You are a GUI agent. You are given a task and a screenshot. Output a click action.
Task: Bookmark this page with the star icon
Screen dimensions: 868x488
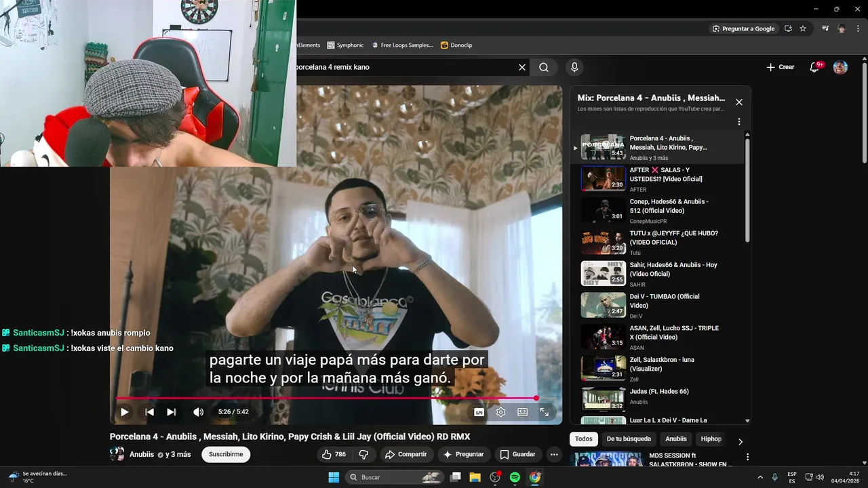(x=803, y=28)
